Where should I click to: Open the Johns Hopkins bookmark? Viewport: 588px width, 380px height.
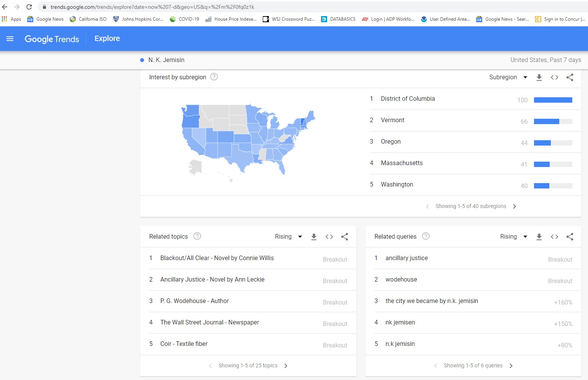point(138,19)
